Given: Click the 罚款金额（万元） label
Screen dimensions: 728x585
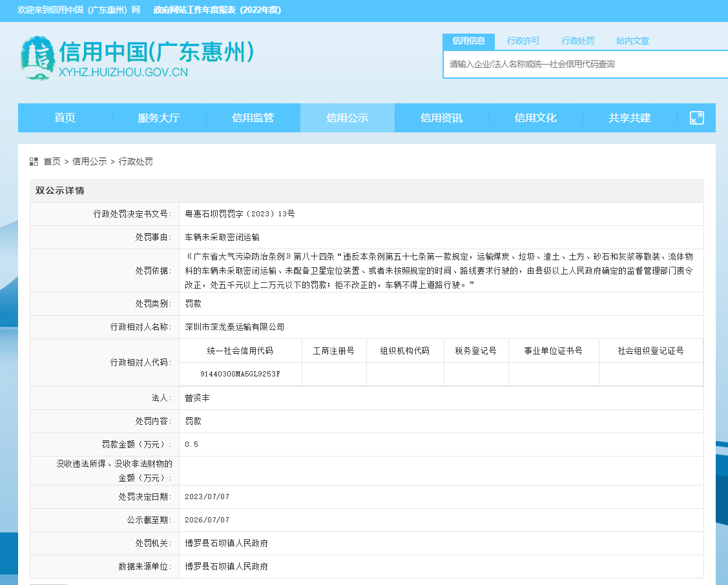Looking at the screenshot, I should [x=136, y=444].
